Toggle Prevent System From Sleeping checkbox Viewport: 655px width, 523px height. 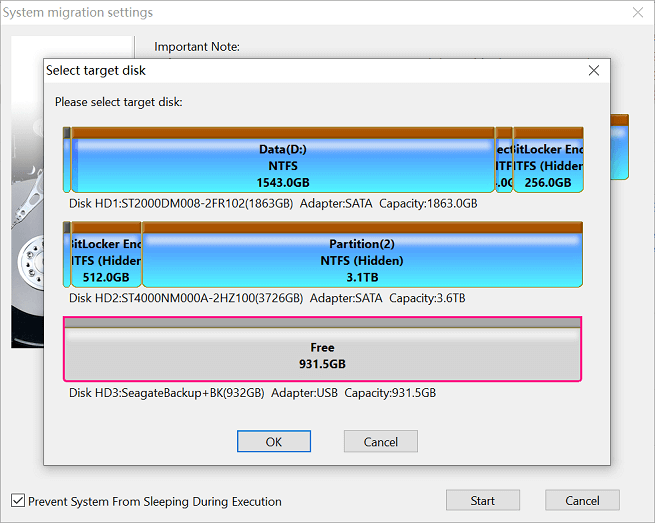pyautogui.click(x=18, y=501)
